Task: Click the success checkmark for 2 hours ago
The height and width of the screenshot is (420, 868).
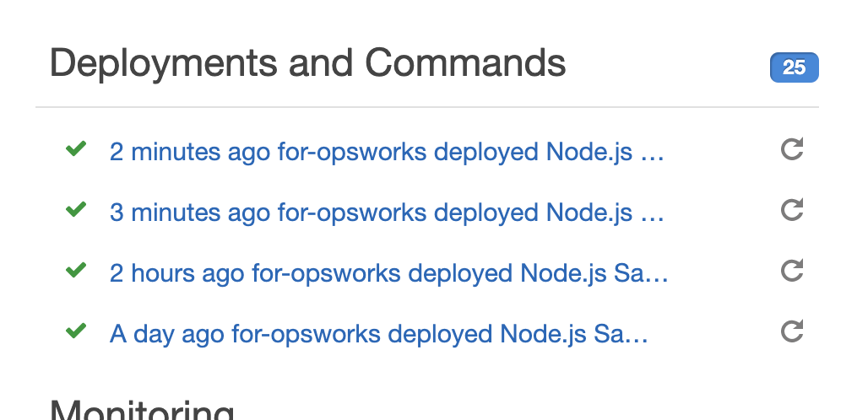Action: coord(76,271)
